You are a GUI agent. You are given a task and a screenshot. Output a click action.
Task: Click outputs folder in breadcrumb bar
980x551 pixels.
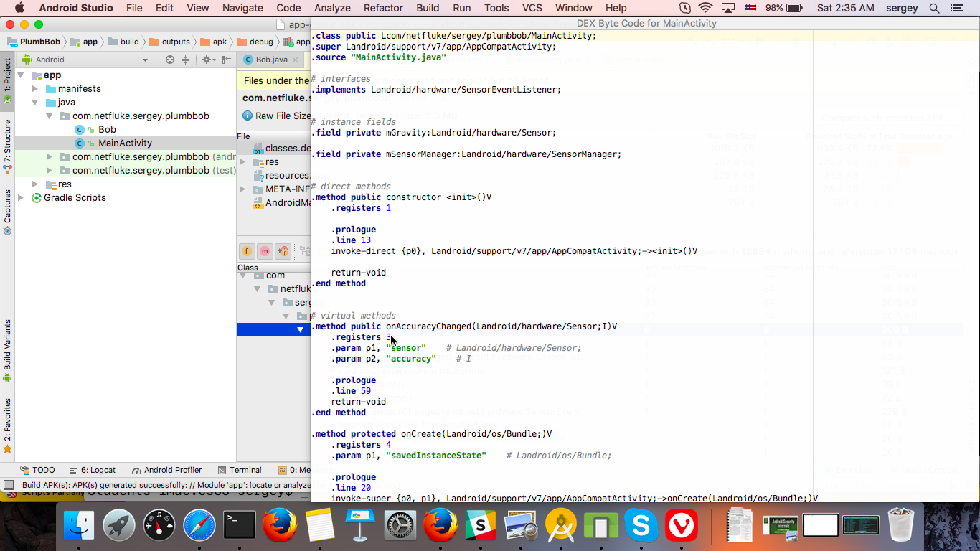[x=169, y=42]
